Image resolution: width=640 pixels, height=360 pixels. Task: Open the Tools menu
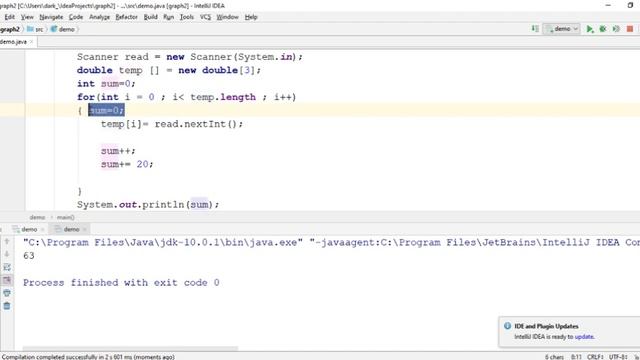click(187, 17)
